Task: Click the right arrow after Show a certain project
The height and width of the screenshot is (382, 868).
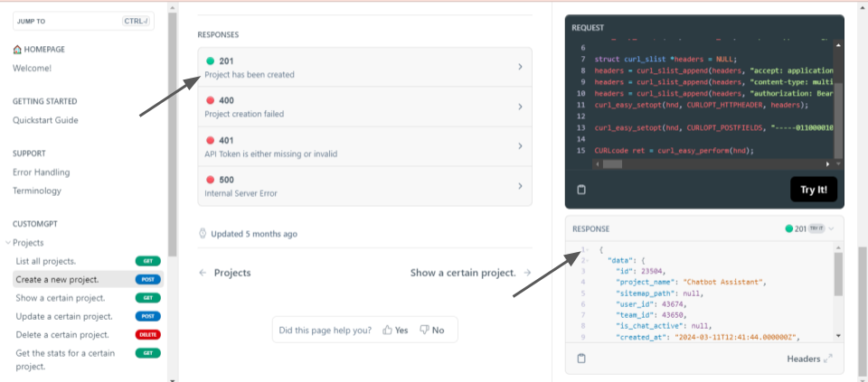Action: (x=527, y=273)
